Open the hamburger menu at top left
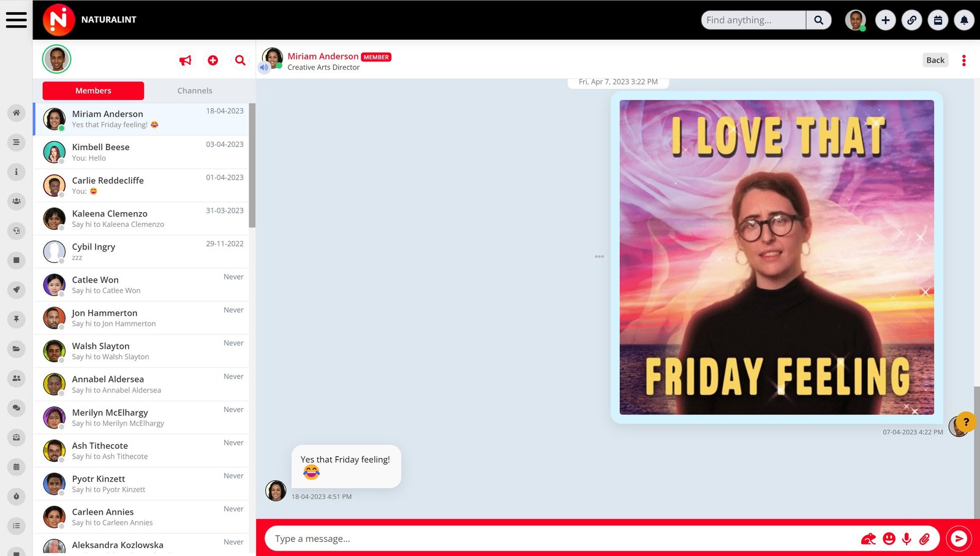 [16, 20]
